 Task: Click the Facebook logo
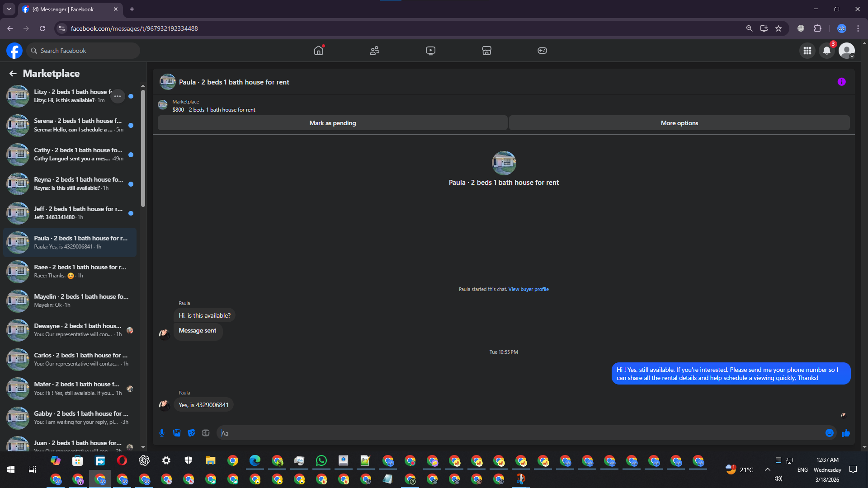(x=14, y=51)
